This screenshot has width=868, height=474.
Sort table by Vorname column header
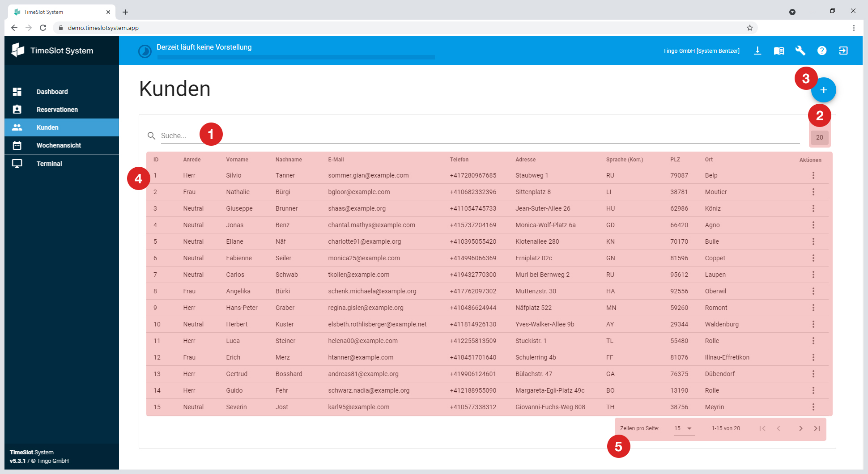coord(237,160)
